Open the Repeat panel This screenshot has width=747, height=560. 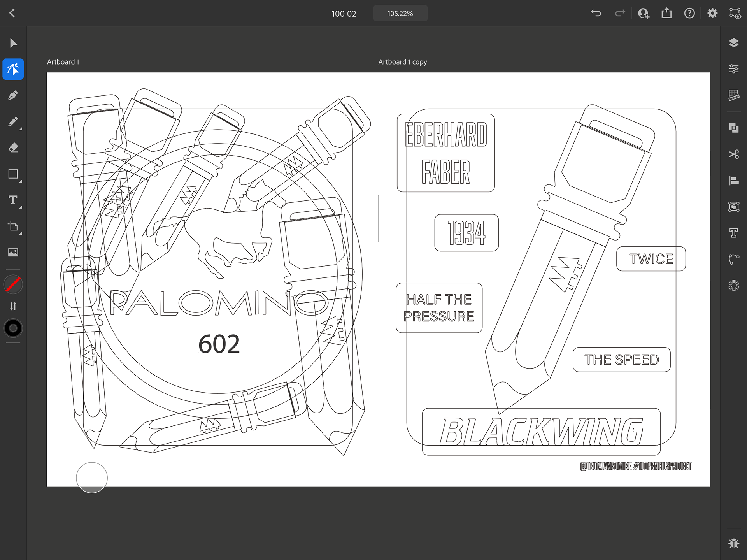(734, 285)
